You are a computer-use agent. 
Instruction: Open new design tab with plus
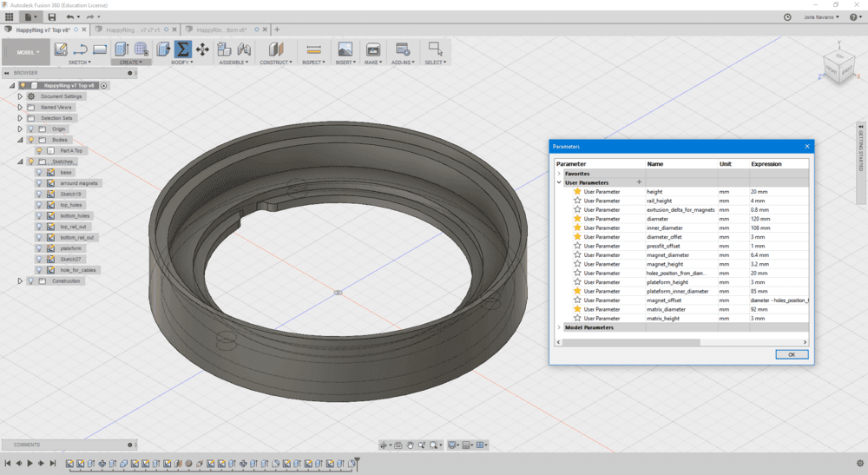278,30
